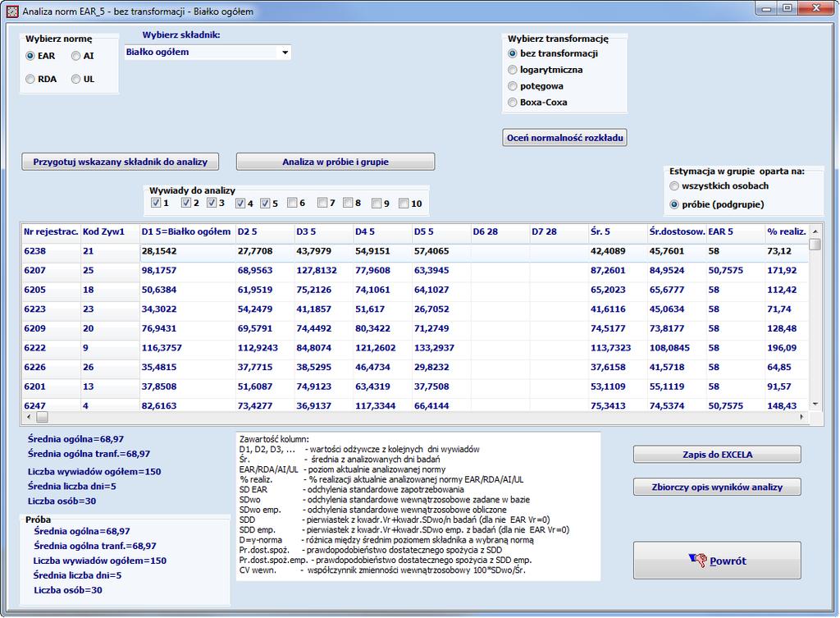Select row with registration number 6222
The width and height of the screenshot is (840, 618).
coord(415,348)
